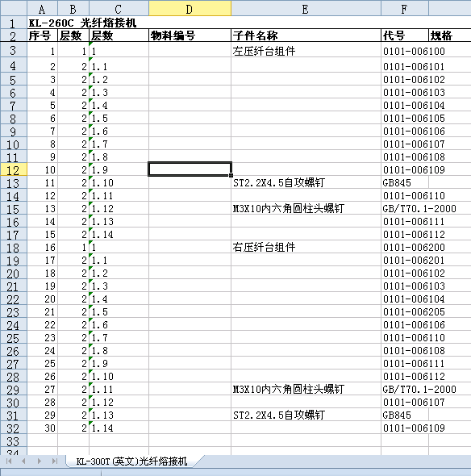Select cell containing 右压纤台组件

point(306,247)
